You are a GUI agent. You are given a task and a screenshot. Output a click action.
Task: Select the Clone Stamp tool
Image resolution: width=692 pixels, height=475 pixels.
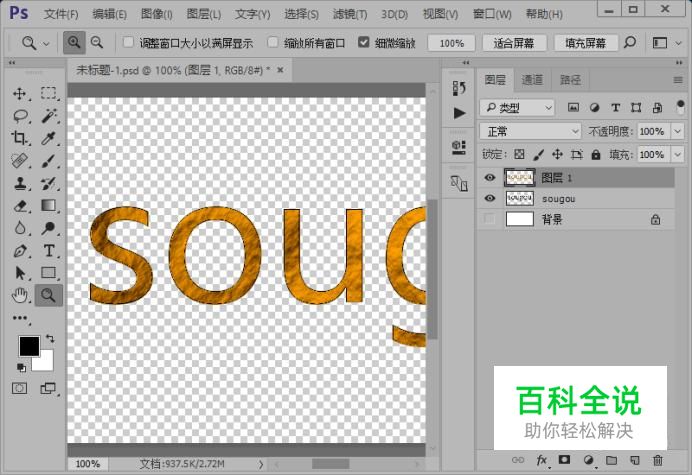[20, 183]
